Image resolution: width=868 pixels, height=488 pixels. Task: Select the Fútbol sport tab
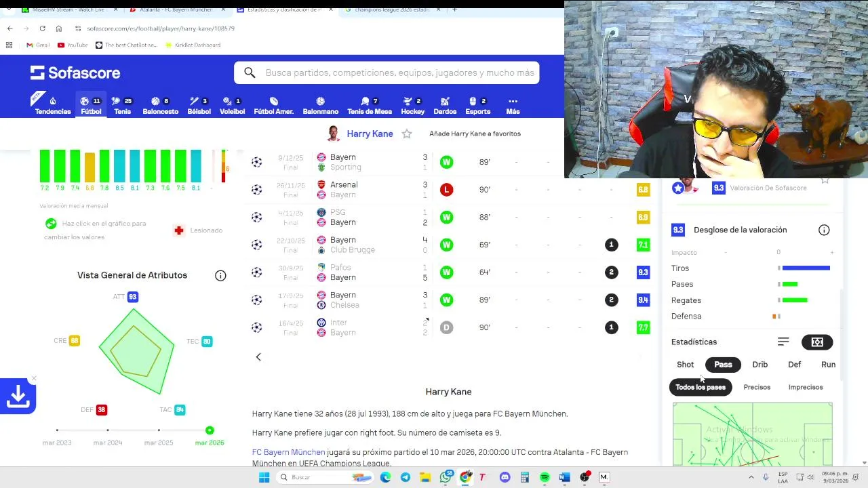tap(91, 105)
